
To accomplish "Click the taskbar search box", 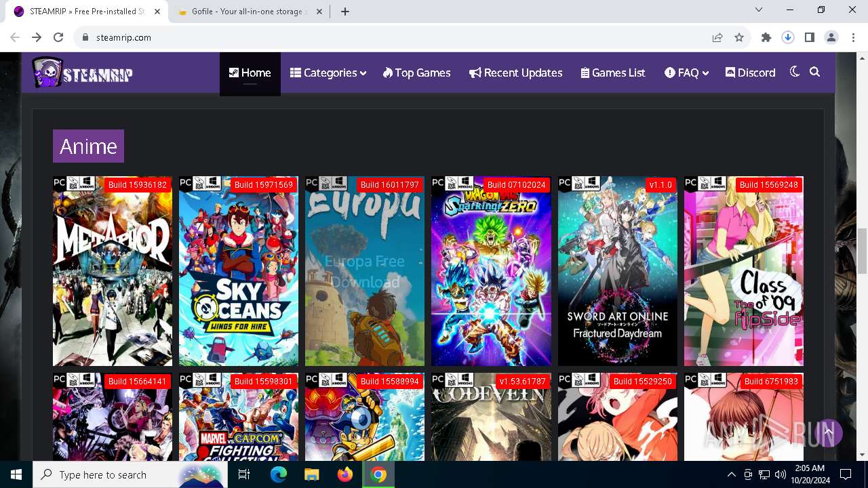I will (x=130, y=474).
